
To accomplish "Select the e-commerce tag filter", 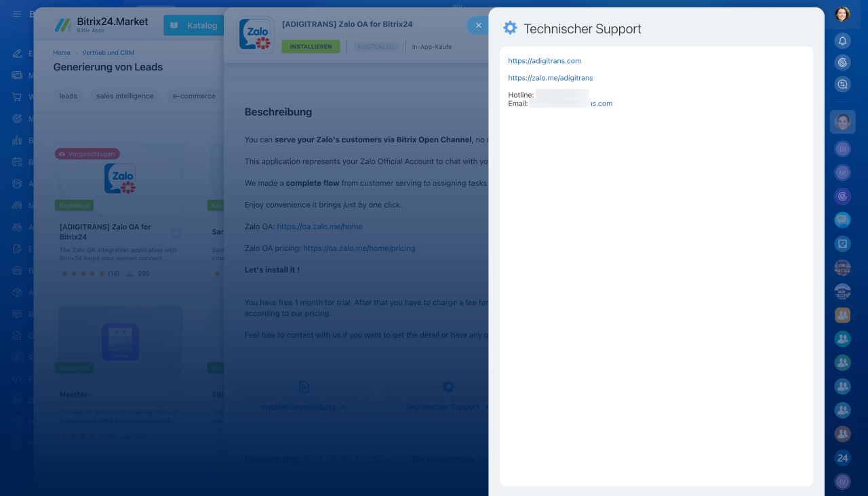I will [194, 96].
